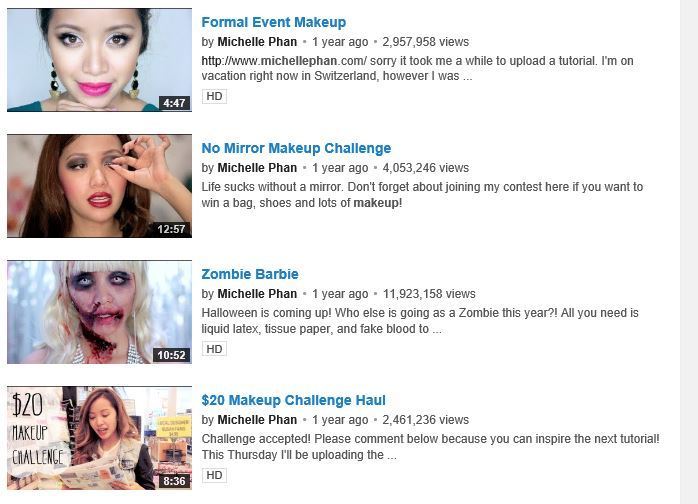Screen dimensions: 698x504
Task: Open the Formal Event Makeup video title
Action: pos(273,22)
